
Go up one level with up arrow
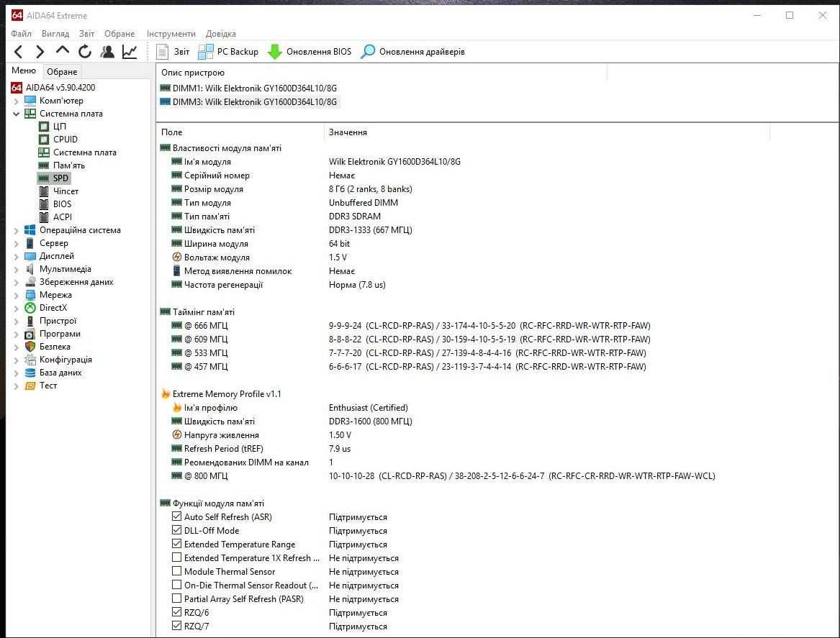[62, 51]
